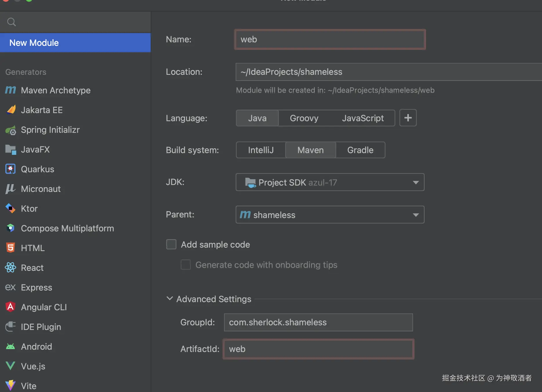The width and height of the screenshot is (542, 392).
Task: Click the Angular CLI icon
Action: (10, 307)
